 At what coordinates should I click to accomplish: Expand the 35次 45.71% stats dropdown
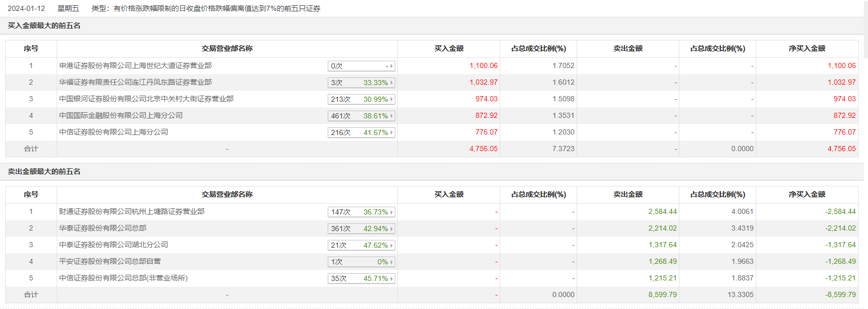tap(362, 278)
